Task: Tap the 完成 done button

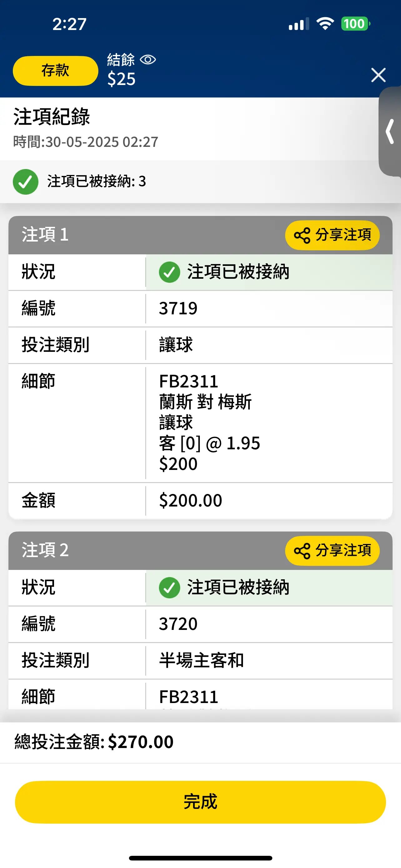Action: pyautogui.click(x=200, y=802)
